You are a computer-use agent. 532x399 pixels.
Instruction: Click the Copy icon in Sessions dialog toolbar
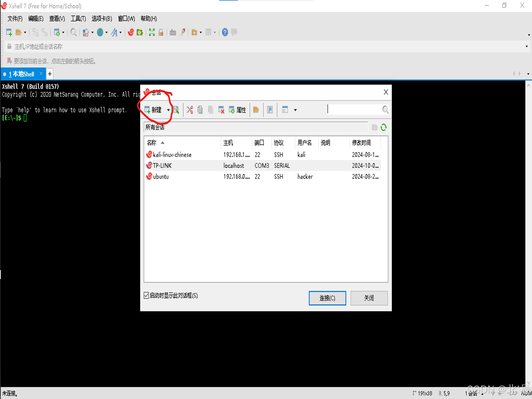(200, 110)
